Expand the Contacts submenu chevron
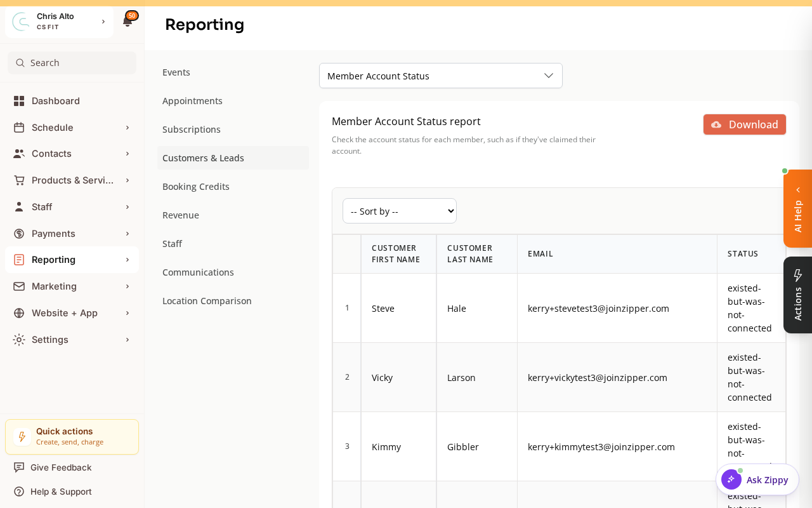The height and width of the screenshot is (508, 812). point(128,154)
